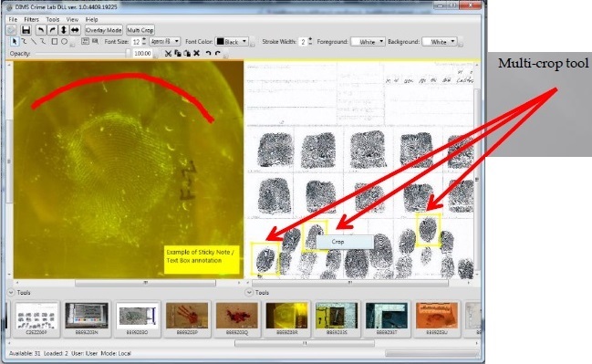Open the font family dropdown
This screenshot has width=592, height=364.
pos(164,41)
